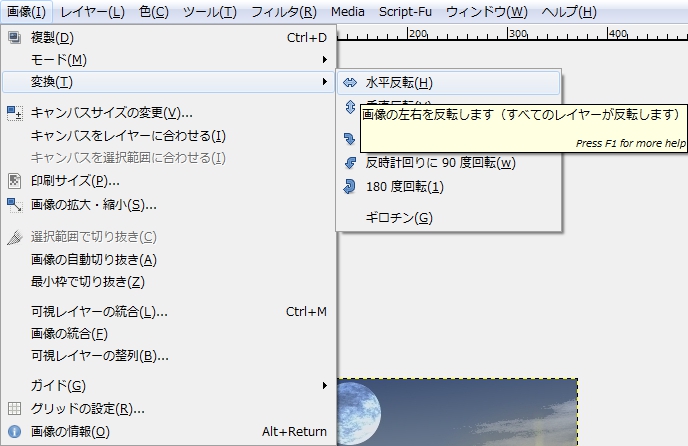Click the キャンバスサイズの変更 icon

pyautogui.click(x=14, y=113)
